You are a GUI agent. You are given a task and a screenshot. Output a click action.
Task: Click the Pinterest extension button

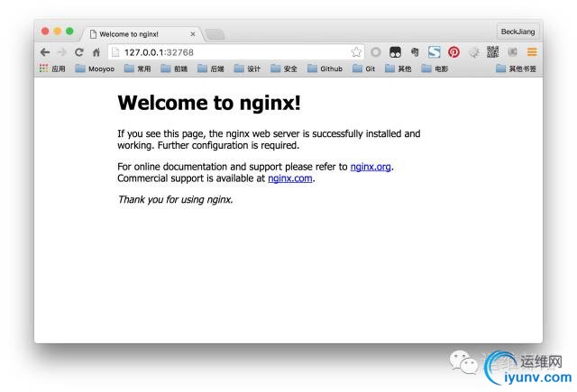pos(453,52)
